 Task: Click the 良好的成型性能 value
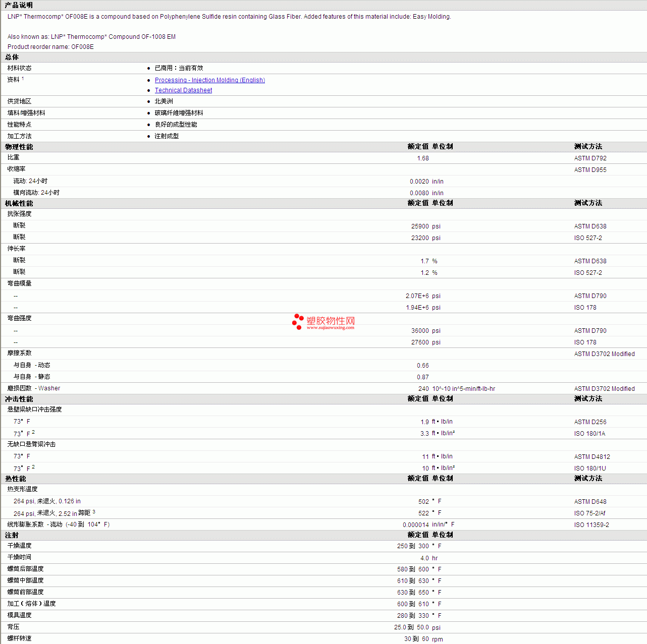coord(176,125)
